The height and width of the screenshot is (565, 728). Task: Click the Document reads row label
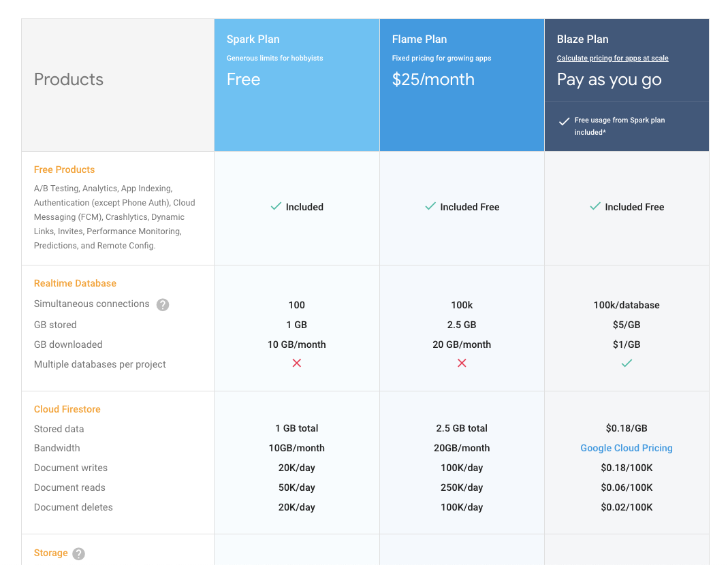69,487
